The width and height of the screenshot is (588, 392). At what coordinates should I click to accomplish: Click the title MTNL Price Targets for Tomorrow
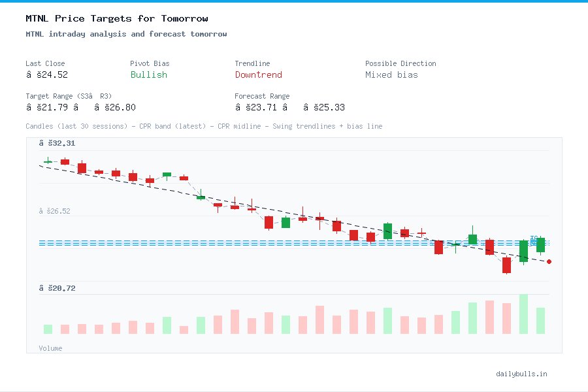point(116,18)
